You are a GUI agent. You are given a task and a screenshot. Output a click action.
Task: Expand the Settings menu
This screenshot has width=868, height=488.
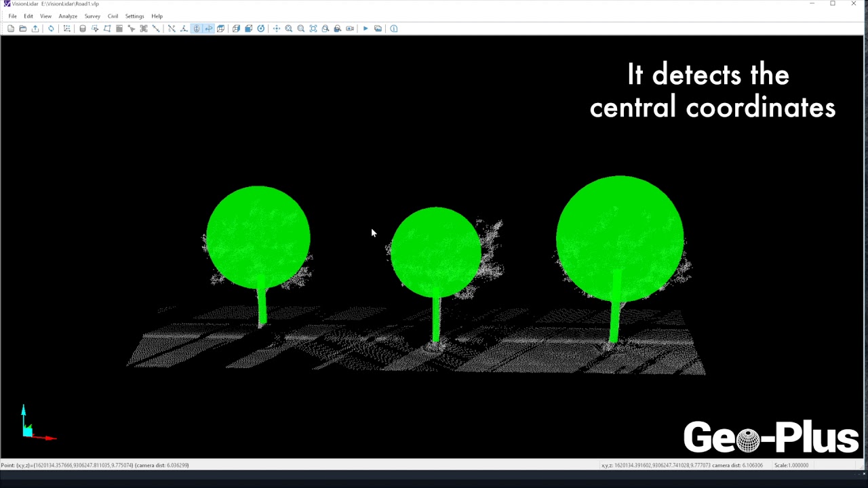pos(134,16)
